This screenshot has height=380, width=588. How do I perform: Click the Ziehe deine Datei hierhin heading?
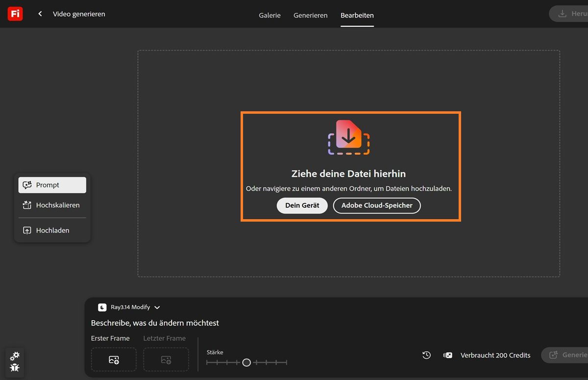click(348, 174)
